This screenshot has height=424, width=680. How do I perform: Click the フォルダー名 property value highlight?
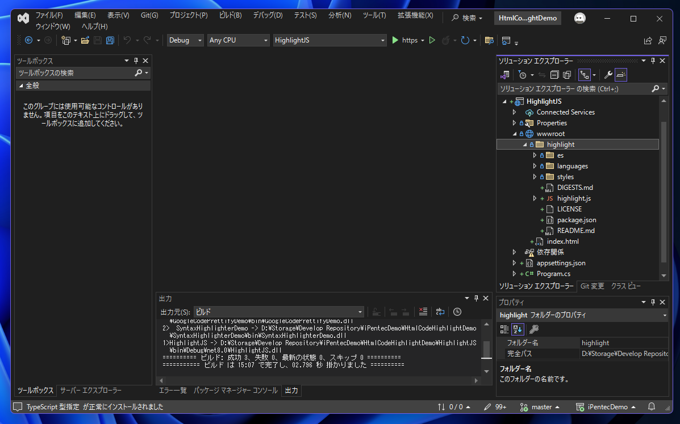tap(624, 343)
